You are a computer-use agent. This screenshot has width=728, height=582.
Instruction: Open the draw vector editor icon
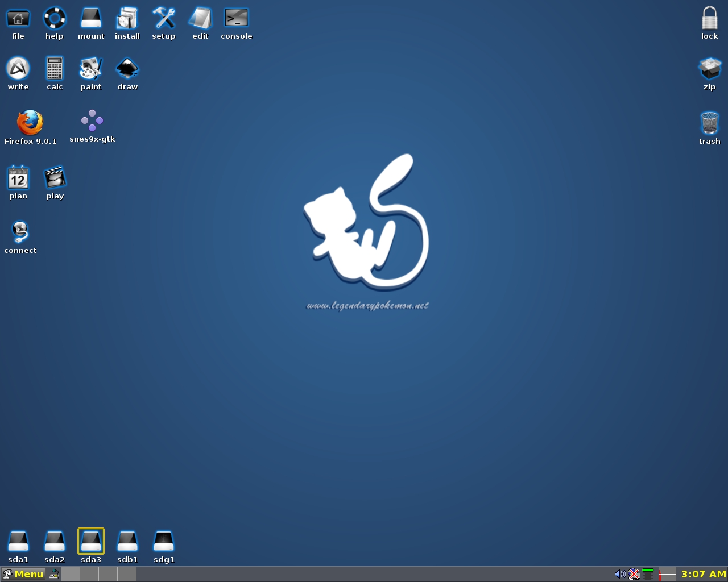tap(127, 69)
